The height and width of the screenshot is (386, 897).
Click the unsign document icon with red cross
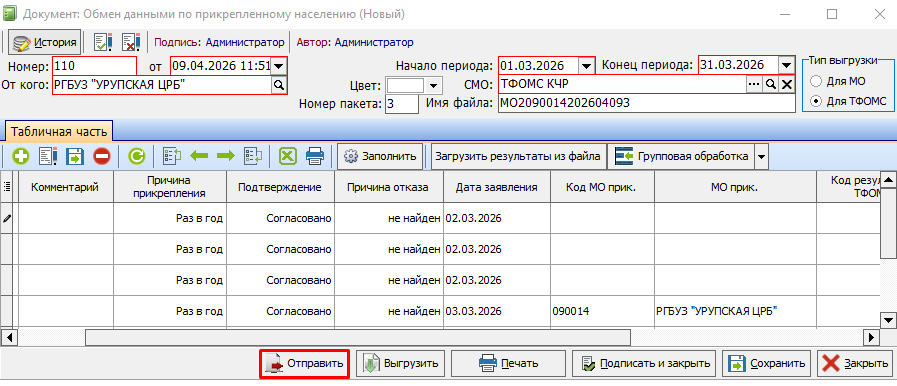click(x=131, y=42)
